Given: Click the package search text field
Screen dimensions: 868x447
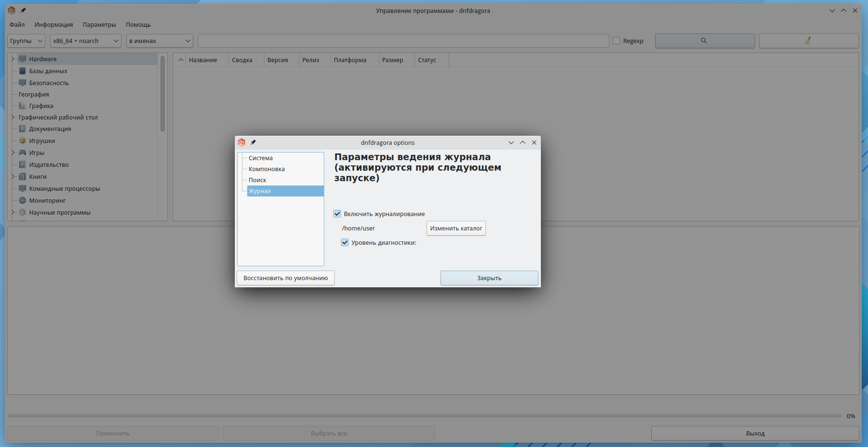Looking at the screenshot, I should click(x=403, y=41).
